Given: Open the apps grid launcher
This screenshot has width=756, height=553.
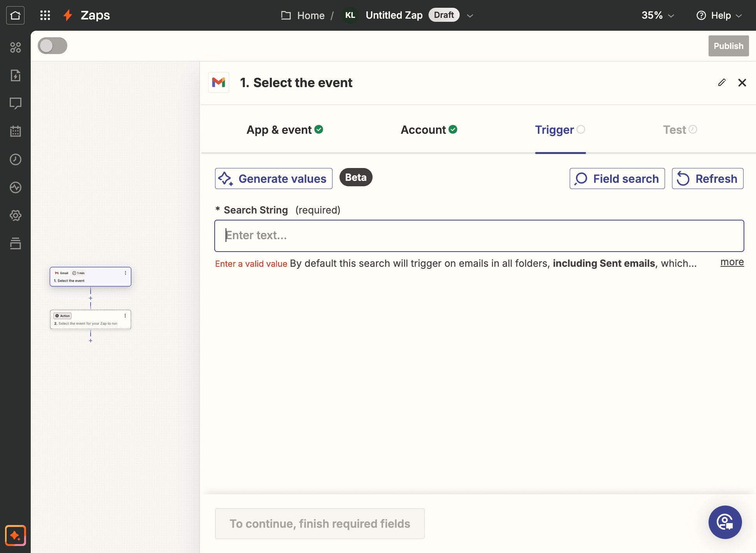Looking at the screenshot, I should (45, 16).
